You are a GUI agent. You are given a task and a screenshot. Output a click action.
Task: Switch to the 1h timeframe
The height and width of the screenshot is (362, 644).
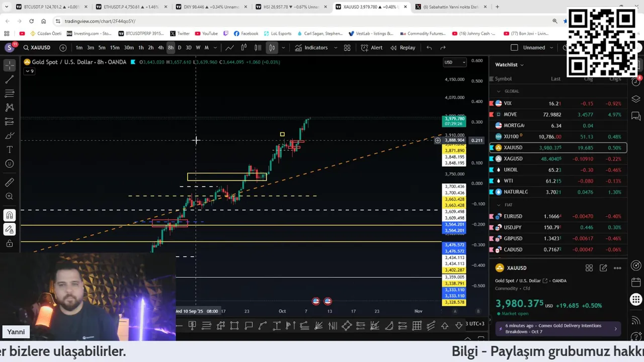point(141,48)
